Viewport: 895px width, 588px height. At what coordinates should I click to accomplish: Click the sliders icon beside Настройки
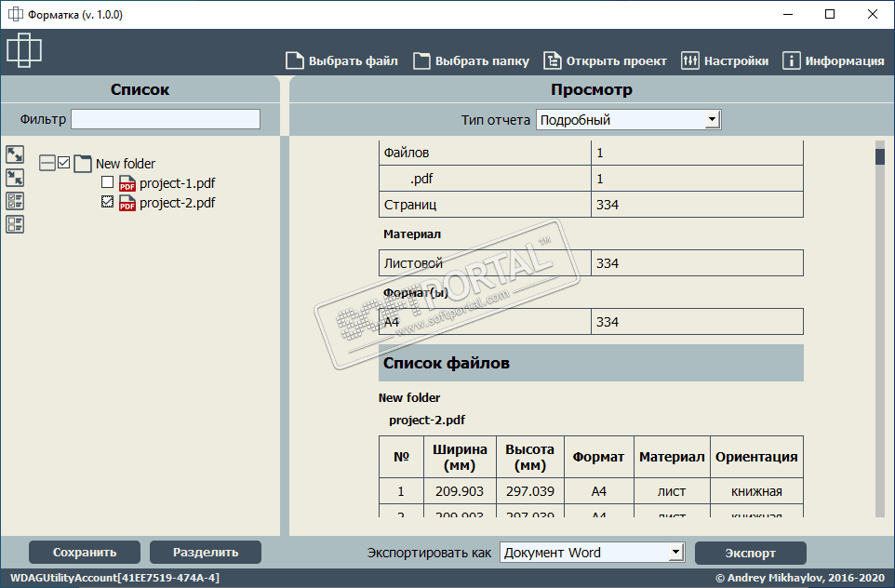690,60
